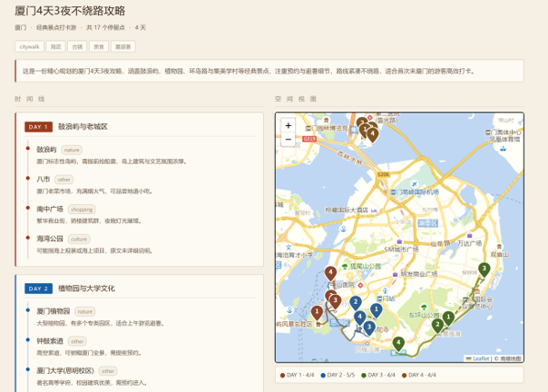Screen dimensions: 548x392
Task: Select brown Day 1 map marker 1
Action: point(317,313)
